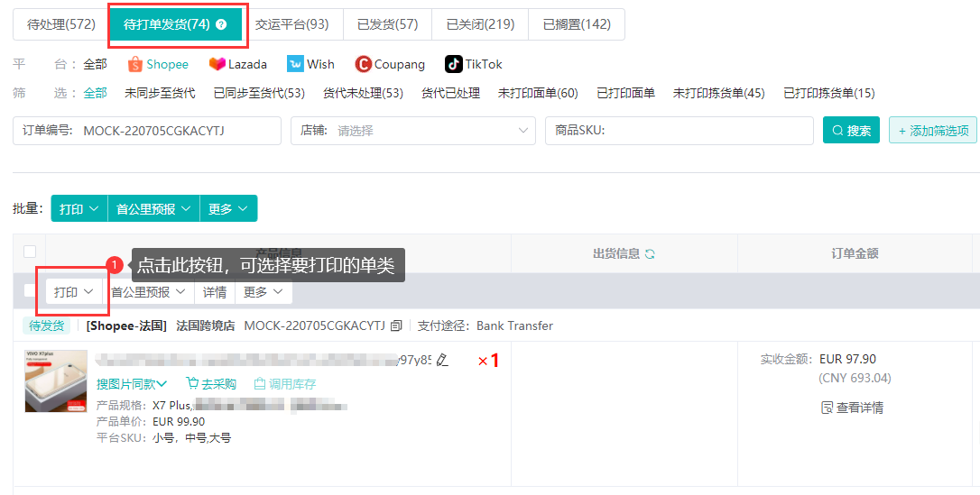Choose the Coupang platform filter
This screenshot has width=980, height=495.
[390, 64]
